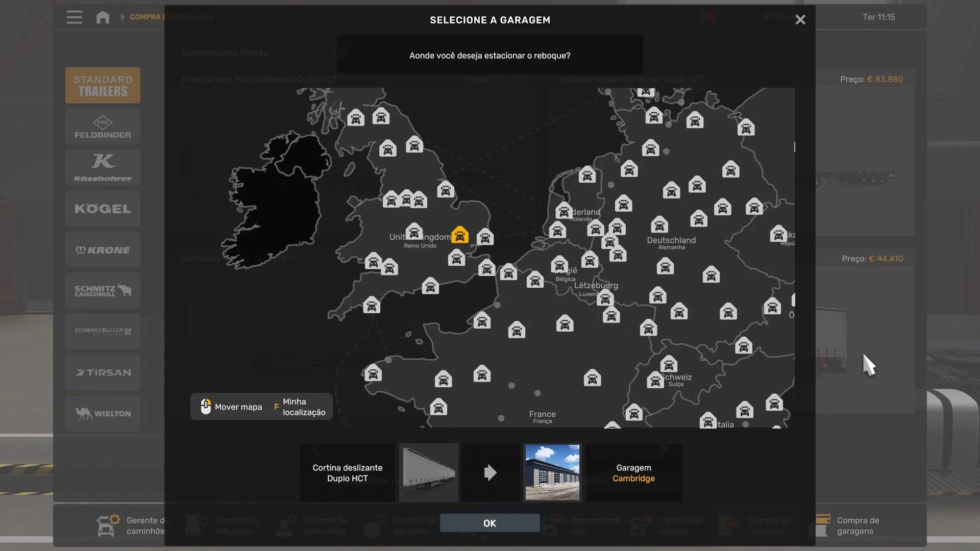Close the garage selection dialog
Image resolution: width=980 pixels, height=551 pixels.
(800, 20)
